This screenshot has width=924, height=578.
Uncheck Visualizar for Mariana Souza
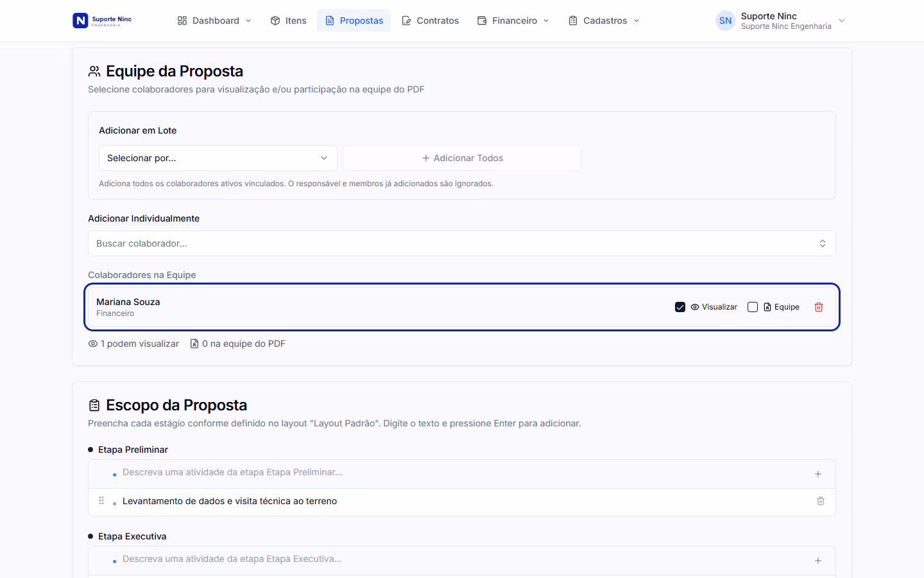coord(680,307)
